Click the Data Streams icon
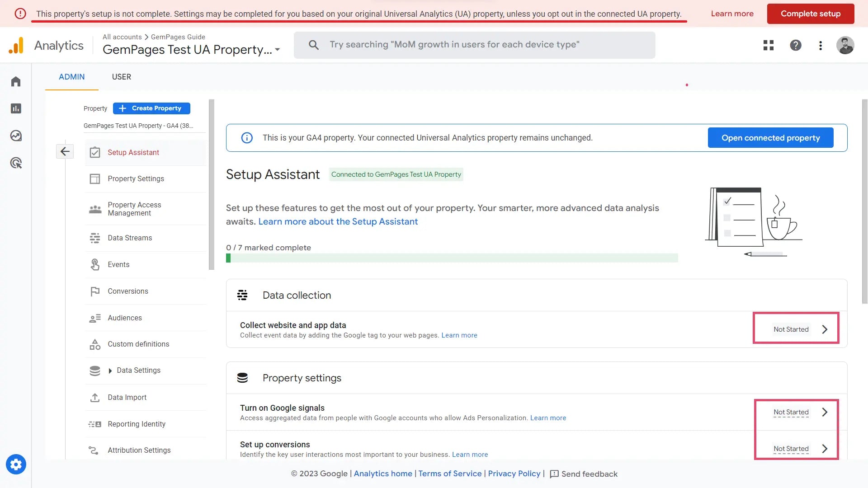Image resolution: width=868 pixels, height=488 pixels. [x=95, y=238]
